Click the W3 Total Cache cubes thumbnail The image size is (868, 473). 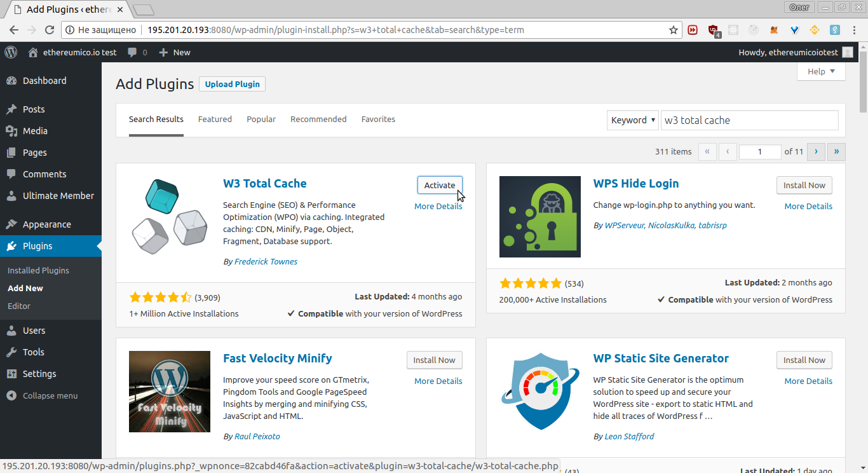point(170,217)
